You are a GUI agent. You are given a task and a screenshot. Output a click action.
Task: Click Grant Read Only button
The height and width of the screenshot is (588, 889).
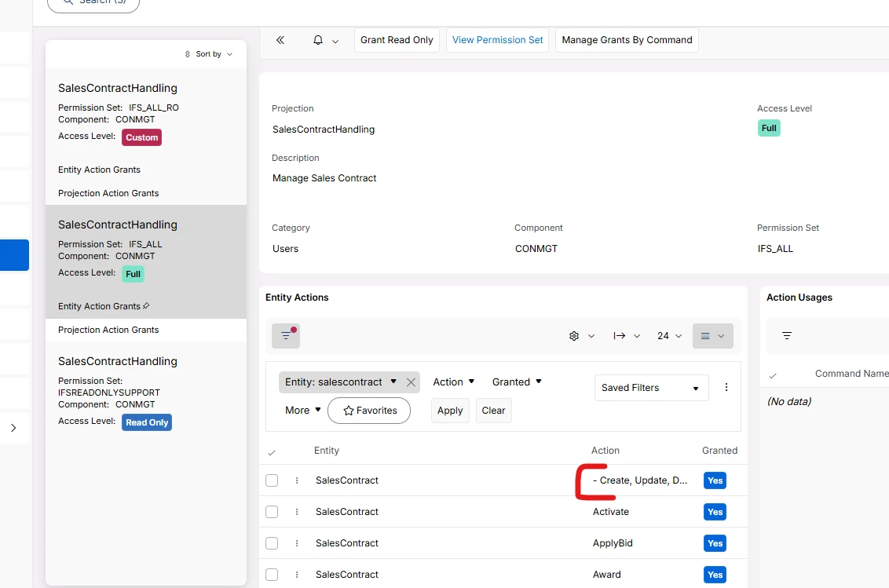397,40
